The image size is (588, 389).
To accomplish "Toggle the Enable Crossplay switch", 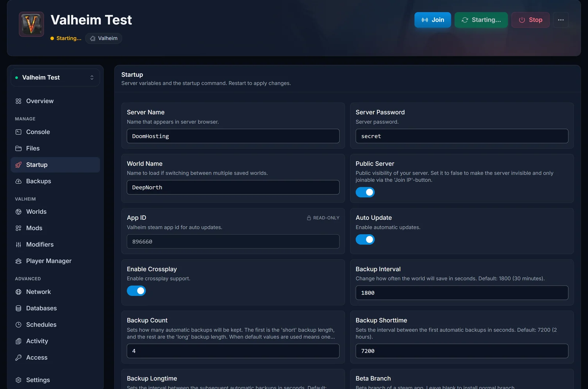I will (x=136, y=291).
